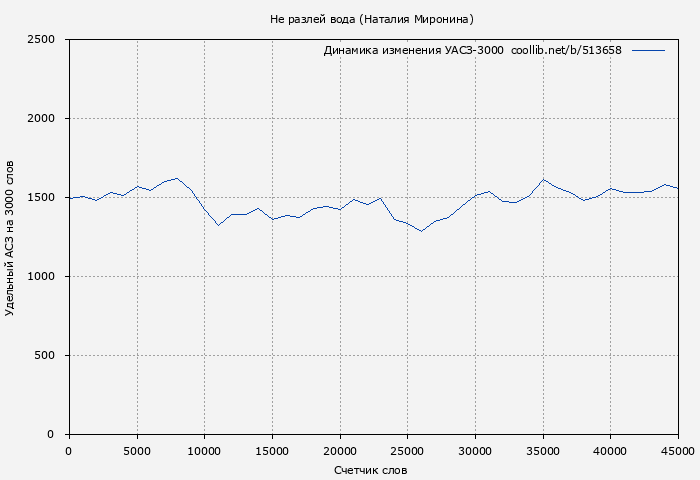Click the 40000 tick label on horizontal axis
Image resolution: width=700 pixels, height=480 pixels.
610,450
